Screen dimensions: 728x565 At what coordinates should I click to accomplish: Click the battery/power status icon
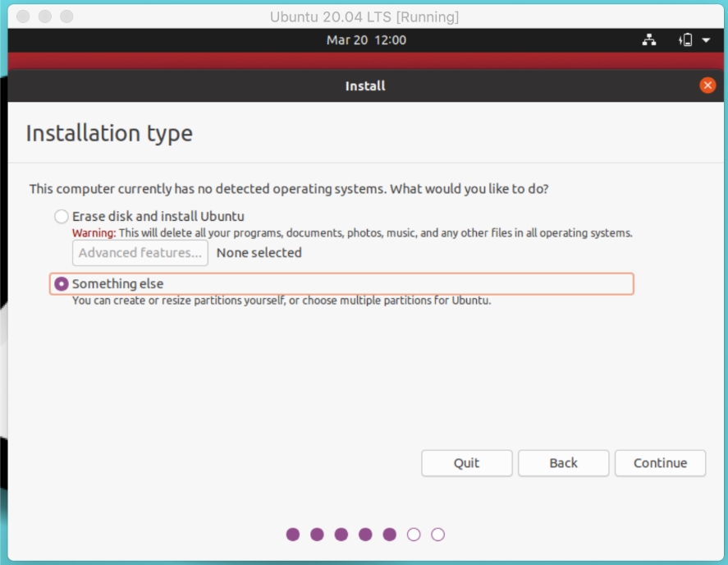[686, 40]
